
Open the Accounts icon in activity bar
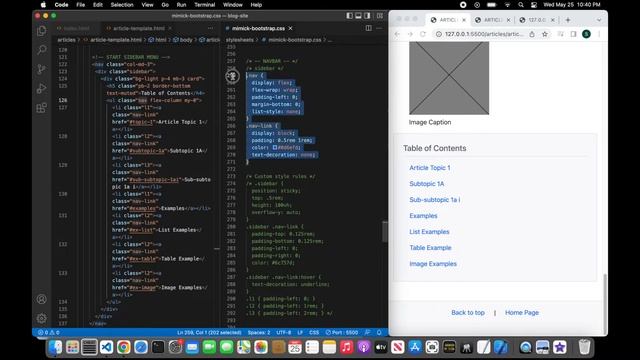42,299
